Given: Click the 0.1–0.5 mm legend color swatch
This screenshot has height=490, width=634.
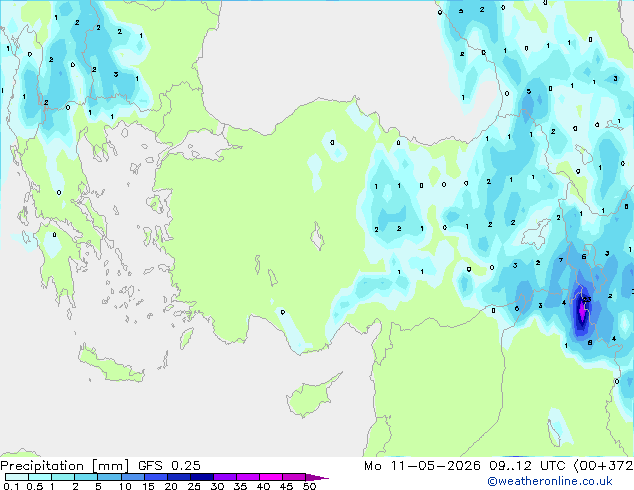Looking at the screenshot, I should pyautogui.click(x=17, y=477).
